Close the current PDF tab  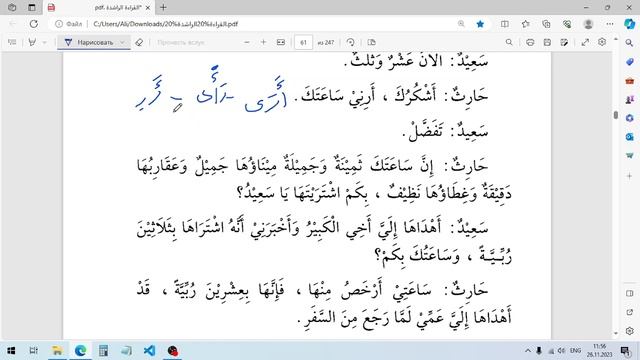[x=148, y=7]
